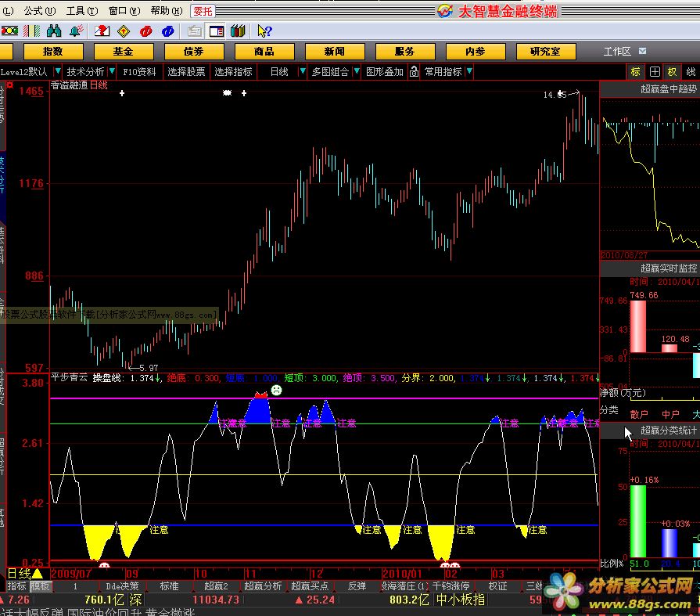This screenshot has width=700, height=616.
Task: Switch to the 模板 bottom toggle
Action: tap(40, 585)
